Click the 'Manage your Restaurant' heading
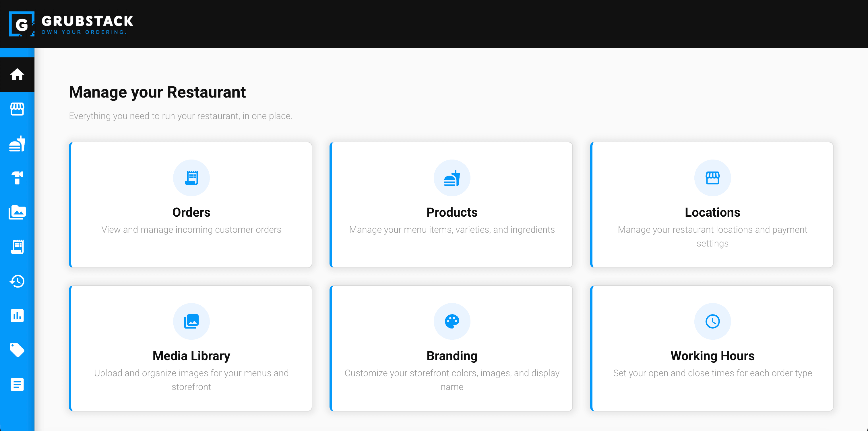The width and height of the screenshot is (868, 431). click(x=157, y=92)
